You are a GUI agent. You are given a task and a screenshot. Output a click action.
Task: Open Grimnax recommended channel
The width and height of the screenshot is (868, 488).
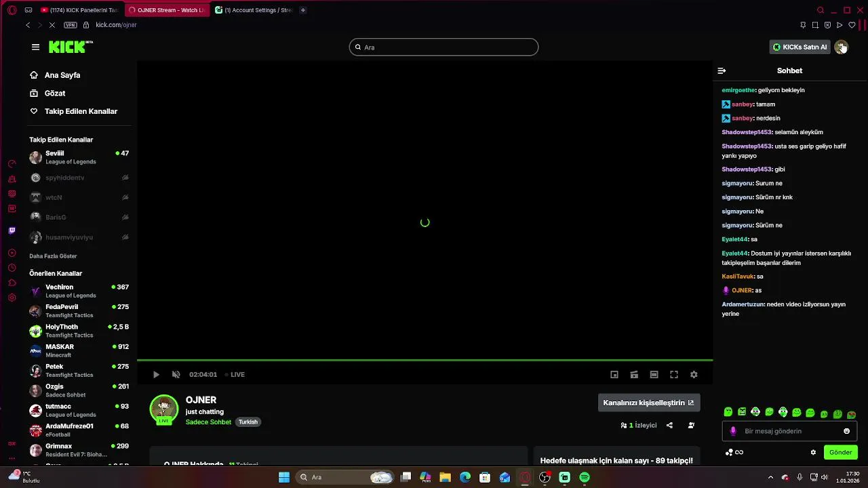pos(79,450)
